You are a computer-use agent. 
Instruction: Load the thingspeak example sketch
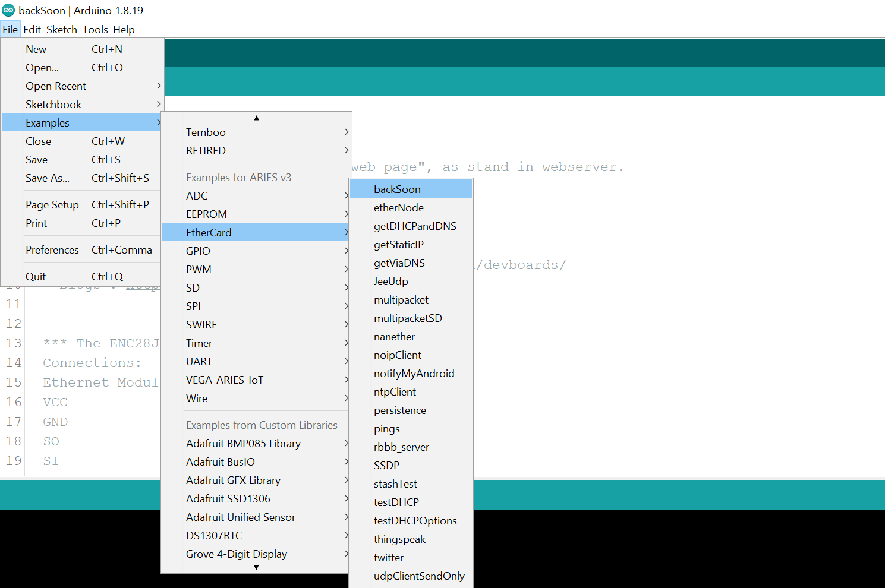coord(399,539)
